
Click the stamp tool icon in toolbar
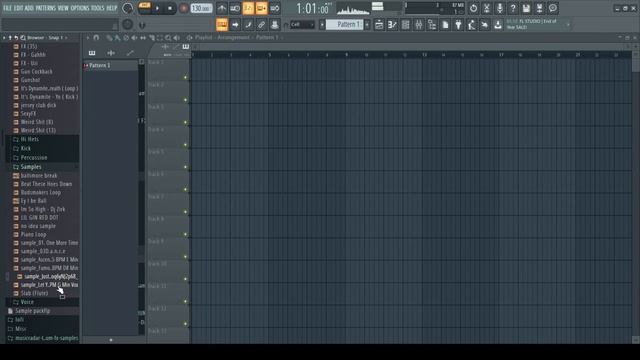click(x=275, y=25)
